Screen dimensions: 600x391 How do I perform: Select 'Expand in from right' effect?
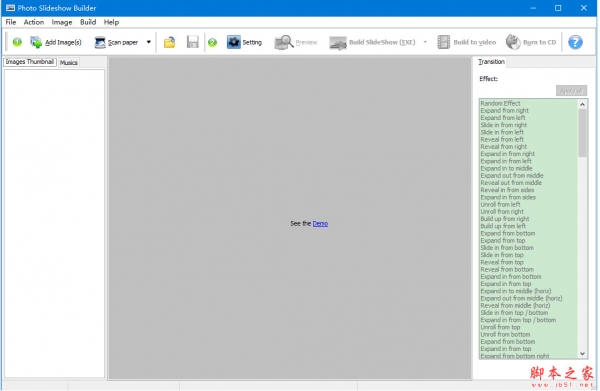click(507, 154)
